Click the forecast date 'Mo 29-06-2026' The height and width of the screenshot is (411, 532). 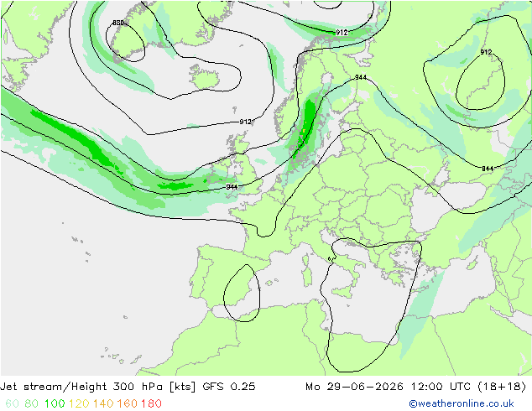pyautogui.click(x=355, y=387)
